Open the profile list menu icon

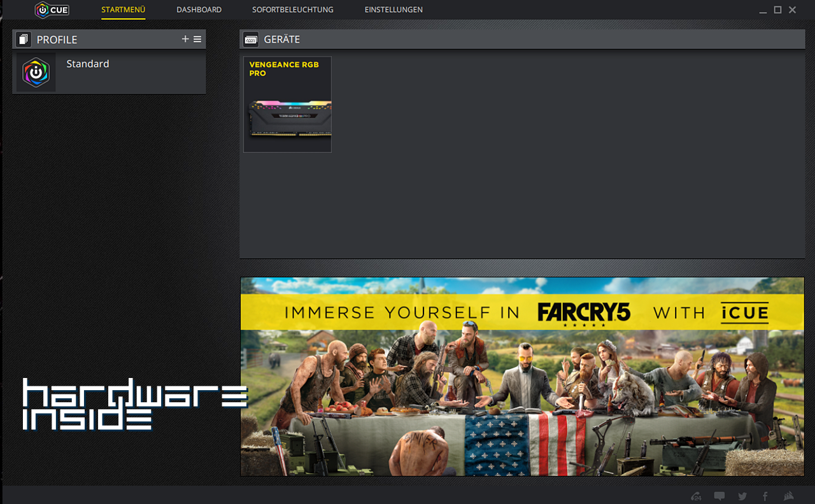(197, 39)
